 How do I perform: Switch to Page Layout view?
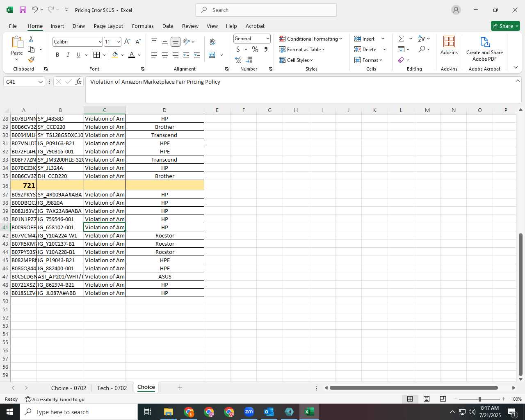(427, 399)
